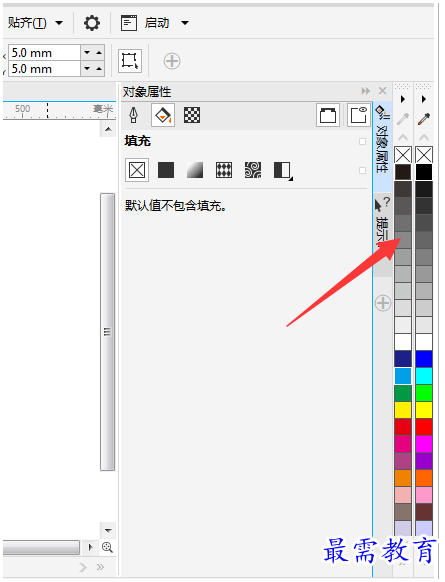Select the scroll mode button in 对象属性

[328, 115]
